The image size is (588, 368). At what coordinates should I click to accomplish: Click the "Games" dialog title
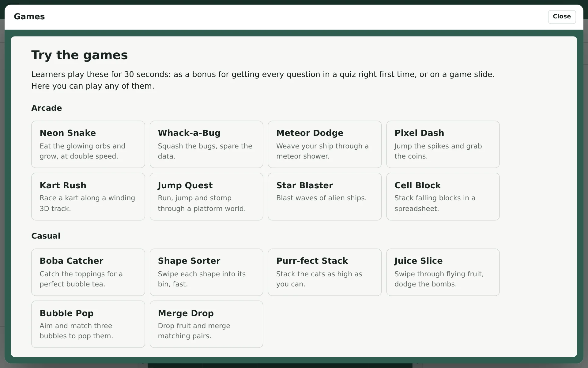coord(29,17)
